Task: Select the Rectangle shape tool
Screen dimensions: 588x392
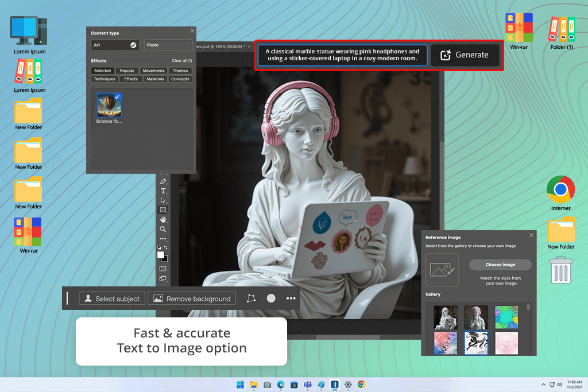Action: click(163, 210)
